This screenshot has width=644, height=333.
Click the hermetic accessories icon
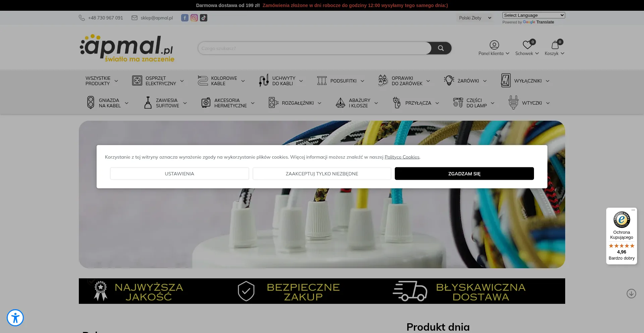point(206,103)
